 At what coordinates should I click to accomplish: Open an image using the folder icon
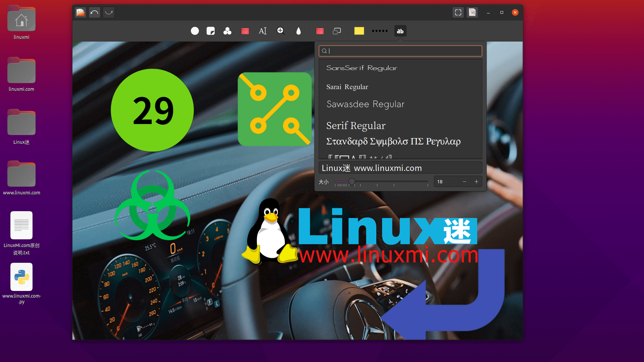pos(80,12)
